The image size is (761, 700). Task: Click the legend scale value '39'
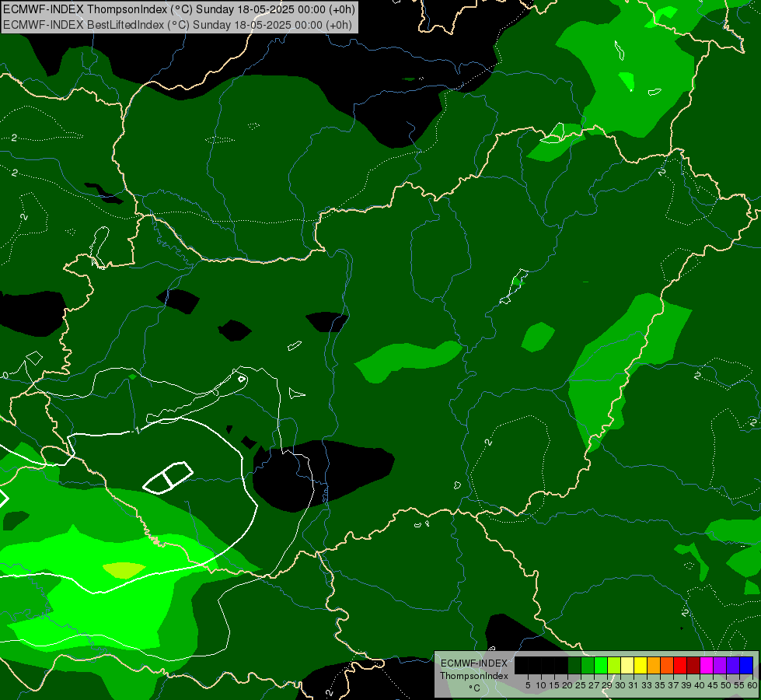(686, 685)
